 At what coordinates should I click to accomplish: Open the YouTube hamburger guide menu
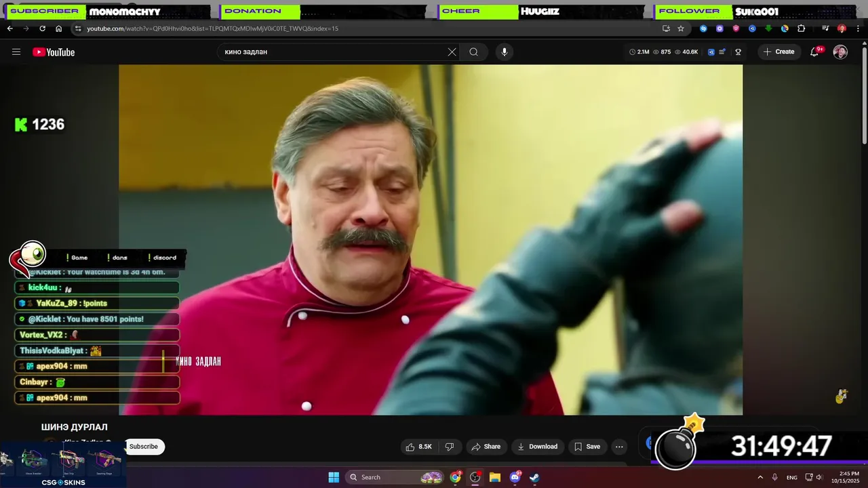pyautogui.click(x=16, y=52)
